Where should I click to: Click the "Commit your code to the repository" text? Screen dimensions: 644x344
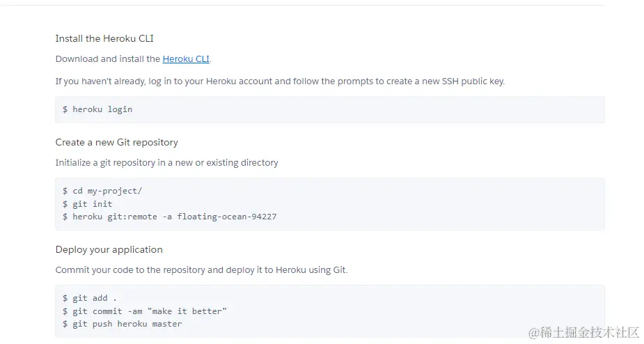pos(201,270)
